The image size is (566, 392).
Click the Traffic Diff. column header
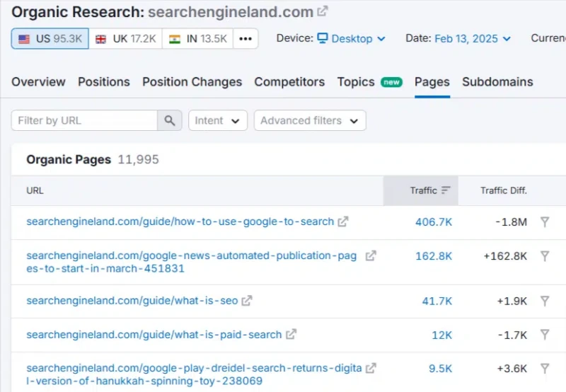[504, 190]
